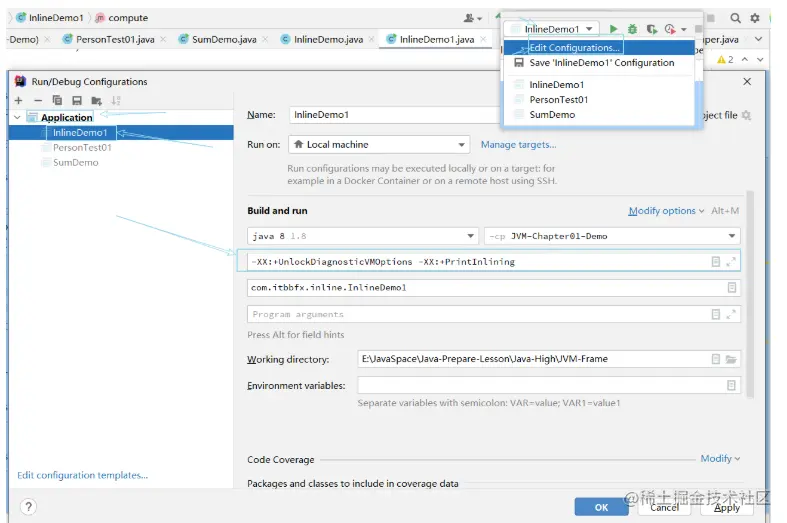Open project file settings gear icon
The width and height of the screenshot is (787, 523).
(746, 115)
